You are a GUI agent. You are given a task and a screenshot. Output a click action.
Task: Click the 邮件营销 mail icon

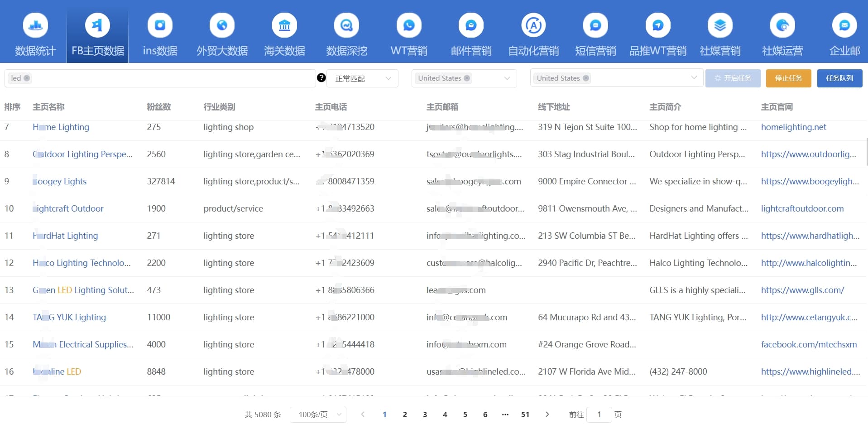pos(471,25)
